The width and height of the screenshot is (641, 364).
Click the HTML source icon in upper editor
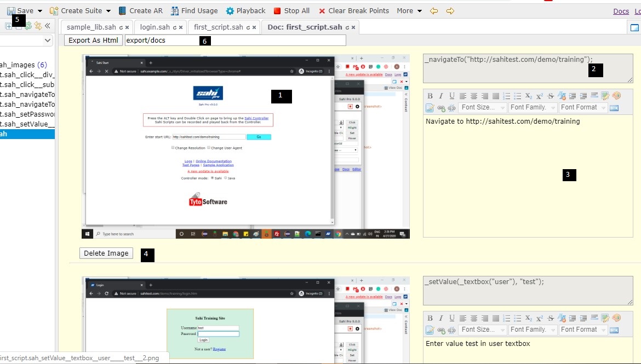pos(614,108)
